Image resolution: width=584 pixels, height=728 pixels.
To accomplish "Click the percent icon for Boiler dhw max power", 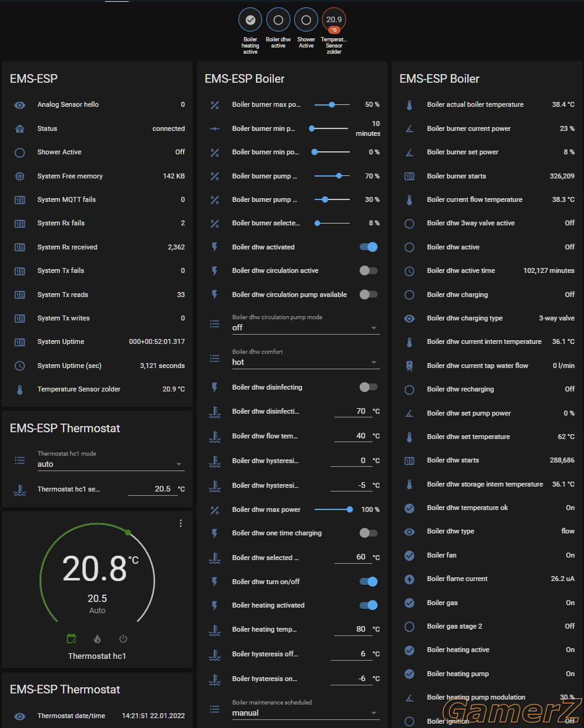I will [214, 510].
